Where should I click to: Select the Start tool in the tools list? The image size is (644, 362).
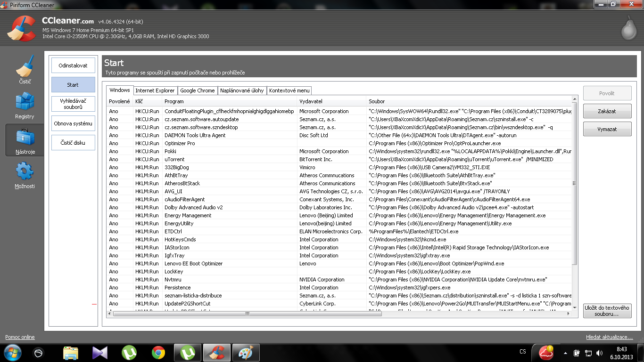pyautogui.click(x=73, y=85)
